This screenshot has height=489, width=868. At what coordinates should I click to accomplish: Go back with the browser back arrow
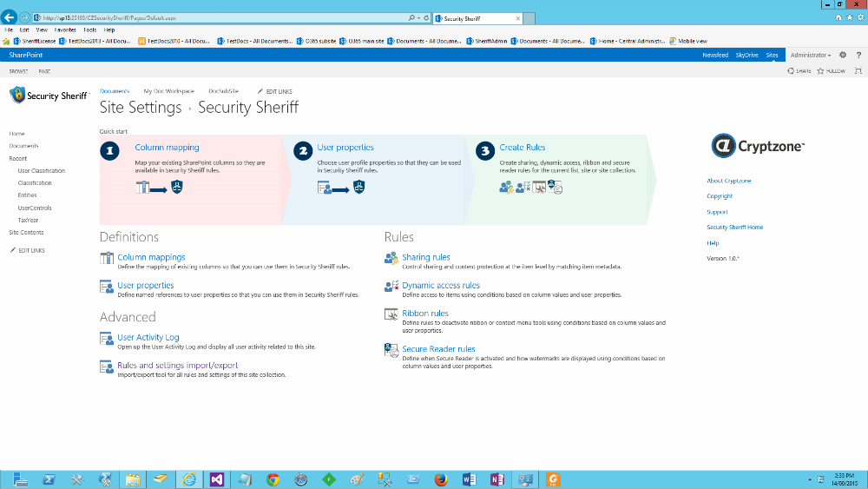(10, 17)
